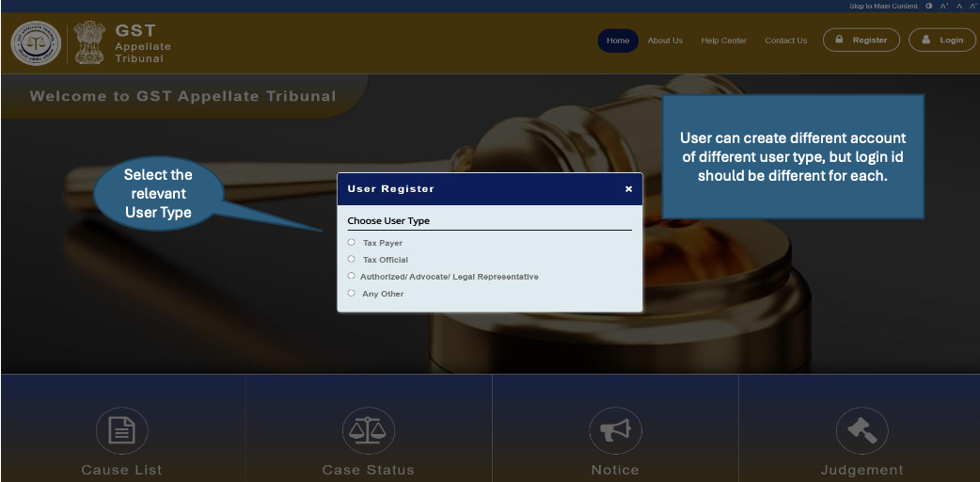Decrease font size with A- icon
Screen dimensions: 980x482
click(972, 6)
